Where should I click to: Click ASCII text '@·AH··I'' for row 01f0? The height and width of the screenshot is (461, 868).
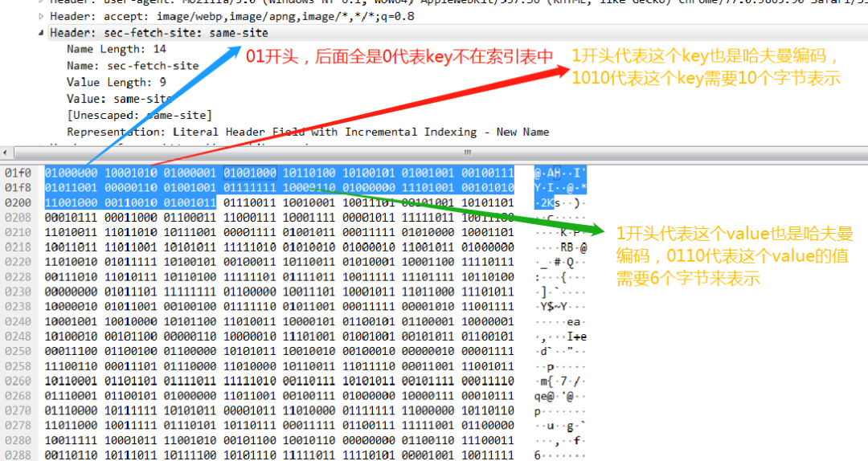[560, 173]
